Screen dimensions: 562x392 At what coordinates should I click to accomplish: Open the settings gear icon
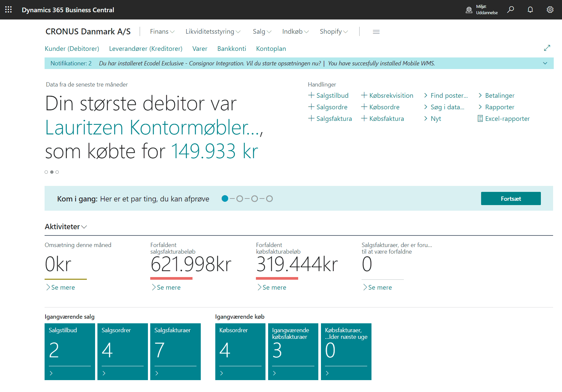coord(550,10)
